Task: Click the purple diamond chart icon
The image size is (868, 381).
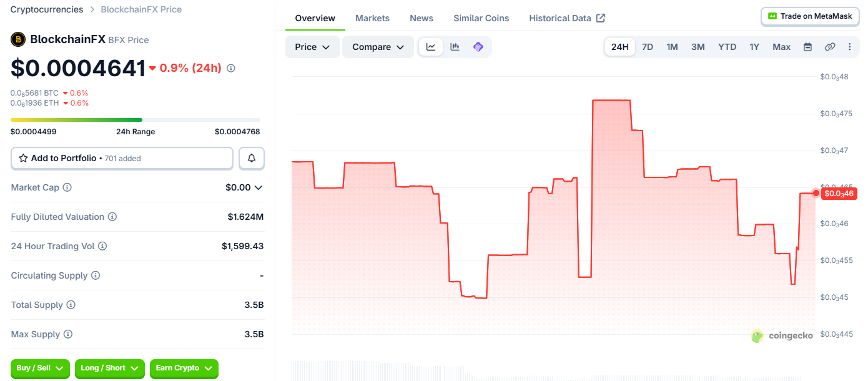Action: pyautogui.click(x=478, y=47)
